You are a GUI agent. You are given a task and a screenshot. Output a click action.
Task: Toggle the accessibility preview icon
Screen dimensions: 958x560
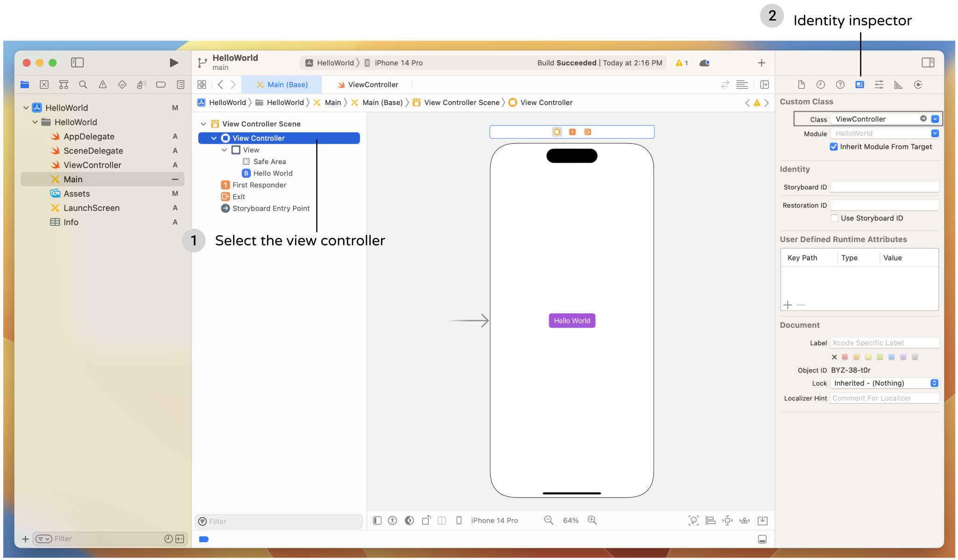393,520
